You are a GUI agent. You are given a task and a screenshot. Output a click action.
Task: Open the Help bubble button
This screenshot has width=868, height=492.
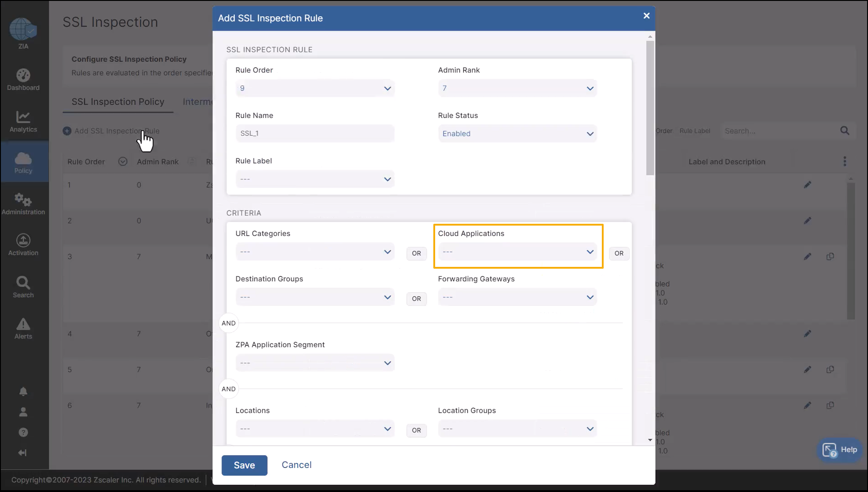(x=839, y=450)
